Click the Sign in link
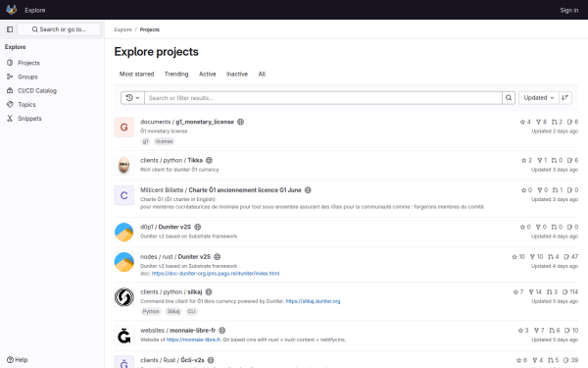The width and height of the screenshot is (588, 368). coord(568,10)
